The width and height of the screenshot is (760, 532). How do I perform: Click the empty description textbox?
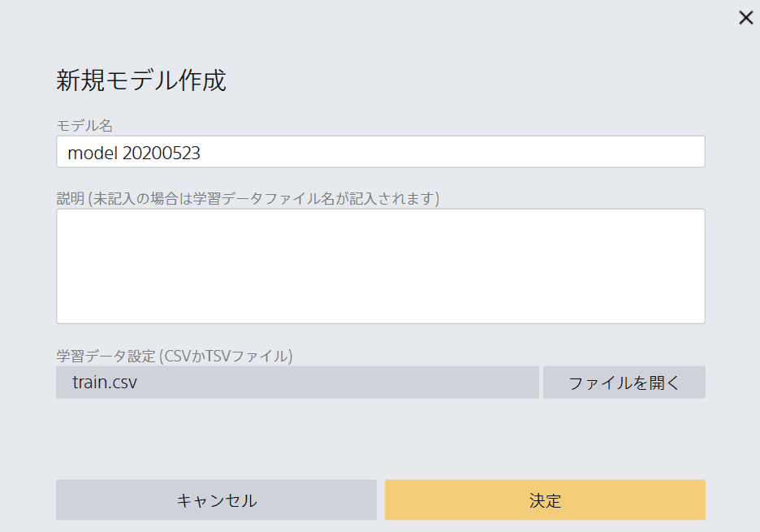tap(380, 266)
